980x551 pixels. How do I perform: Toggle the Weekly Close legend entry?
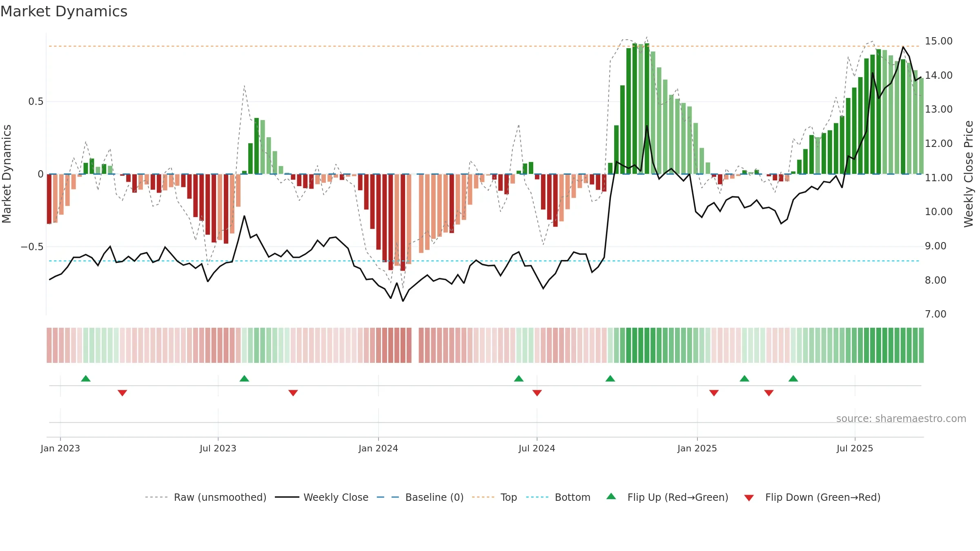[x=322, y=497]
